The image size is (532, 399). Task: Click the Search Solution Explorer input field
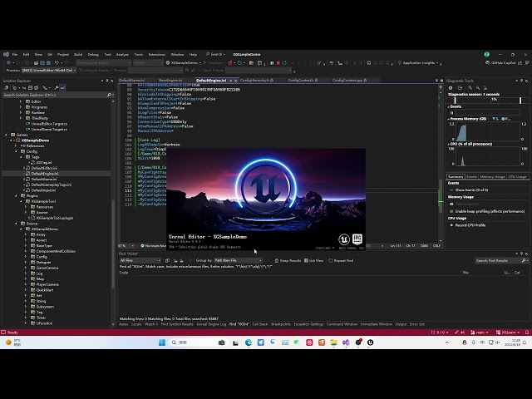(x=54, y=95)
